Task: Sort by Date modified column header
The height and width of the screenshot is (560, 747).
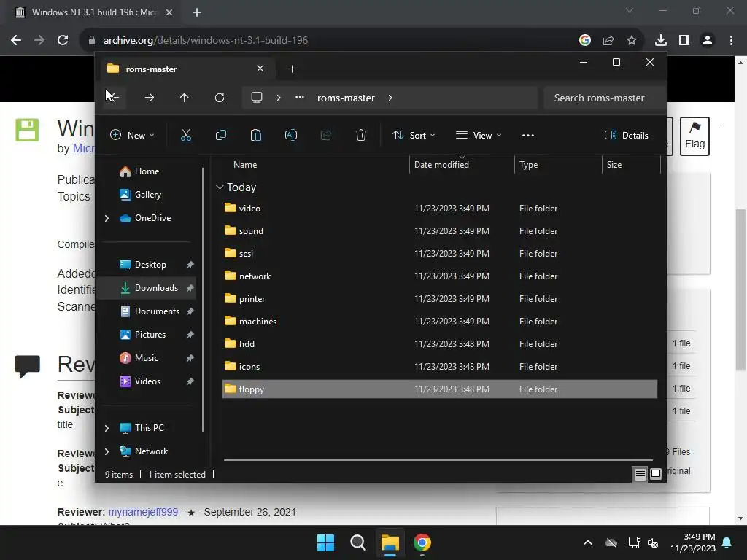Action: click(441, 165)
